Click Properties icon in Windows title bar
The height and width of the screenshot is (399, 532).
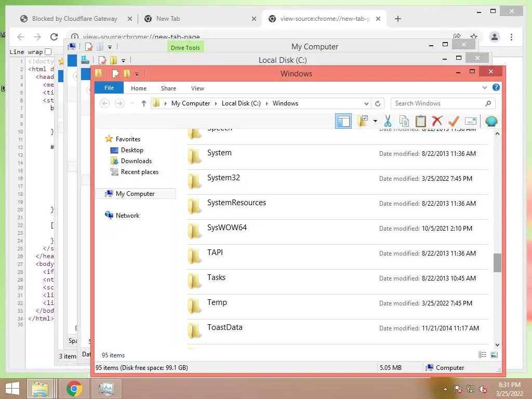point(116,73)
